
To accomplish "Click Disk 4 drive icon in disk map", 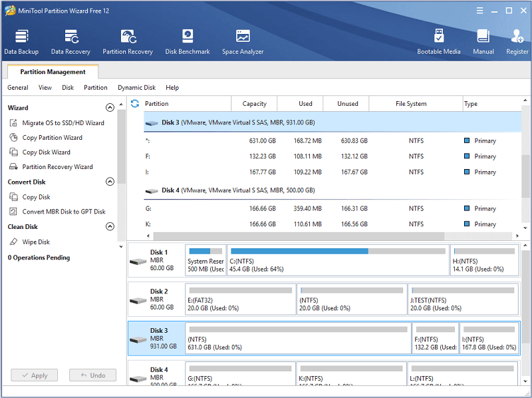I will [x=138, y=378].
